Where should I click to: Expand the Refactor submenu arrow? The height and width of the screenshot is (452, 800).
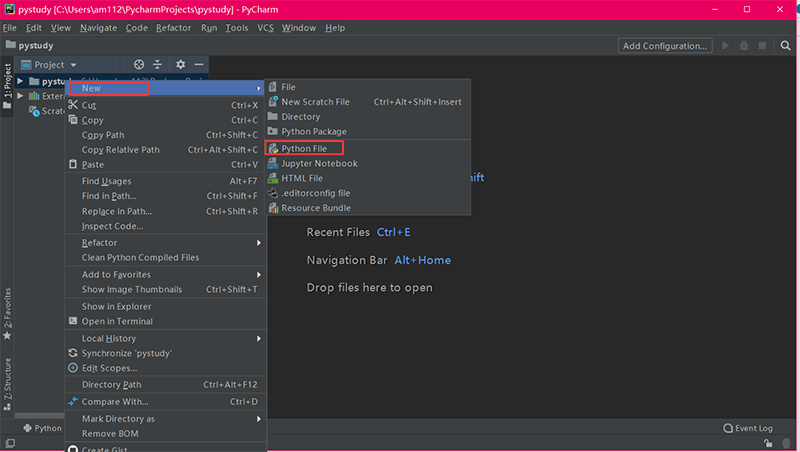pos(259,242)
